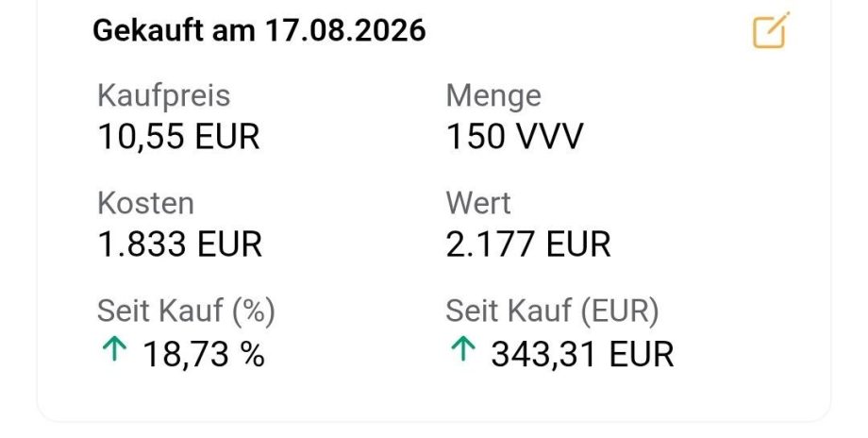Image resolution: width=868 pixels, height=438 pixels.
Task: Click the purchase date 17.08.2026
Action: [x=345, y=30]
